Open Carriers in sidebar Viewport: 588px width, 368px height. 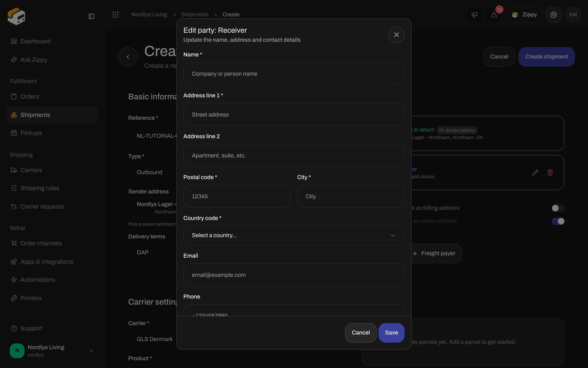[52, 170]
